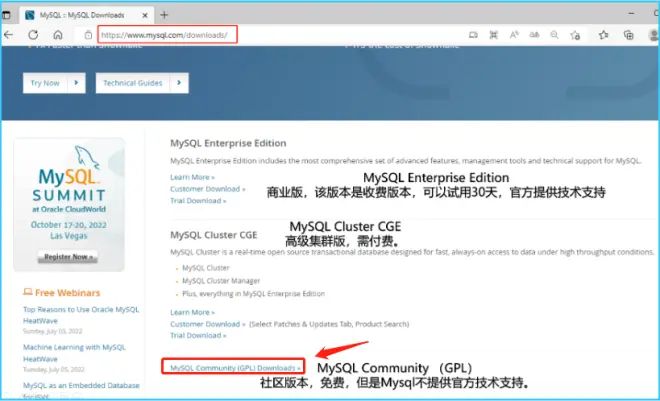The height and width of the screenshot is (401, 660).
Task: Open the Collections panel
Action: point(628,35)
